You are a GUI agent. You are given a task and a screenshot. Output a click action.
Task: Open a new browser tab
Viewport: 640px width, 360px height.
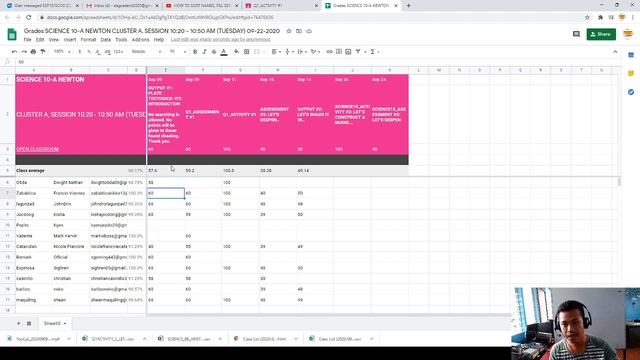coord(408,6)
